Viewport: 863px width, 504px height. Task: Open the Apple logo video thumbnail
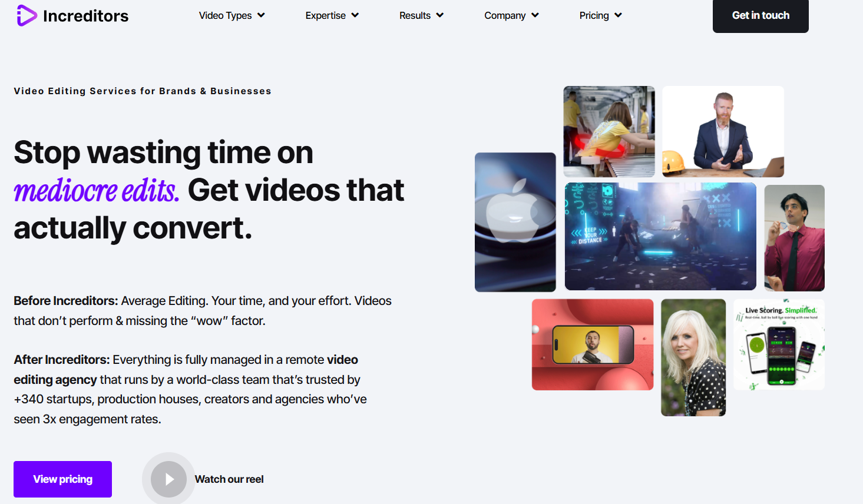coord(515,222)
